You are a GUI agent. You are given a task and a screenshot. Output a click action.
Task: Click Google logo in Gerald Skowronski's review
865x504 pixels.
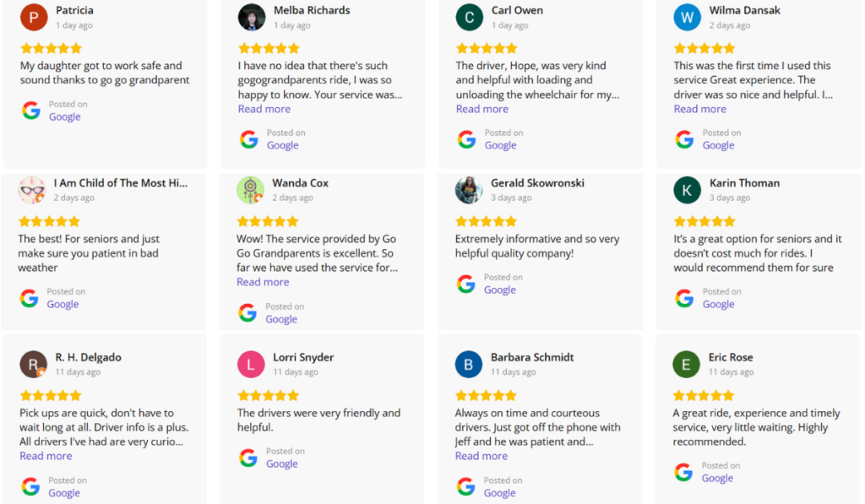pos(466,284)
